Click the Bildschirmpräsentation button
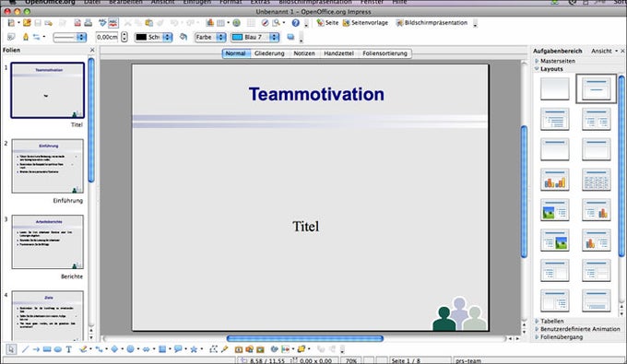Image resolution: width=627 pixels, height=364 pixels. [432, 23]
